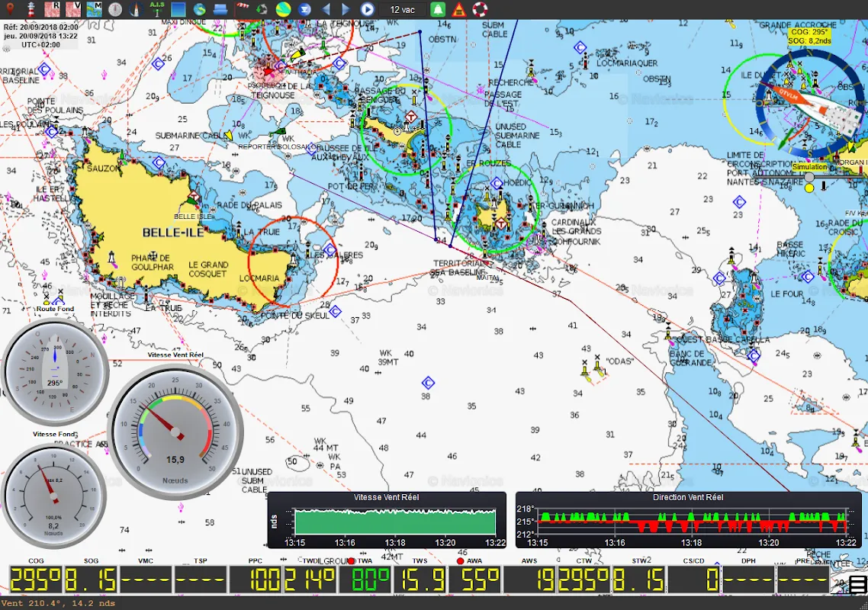Click the SOG 8.15 display
This screenshot has width=868, height=610.
tap(91, 579)
